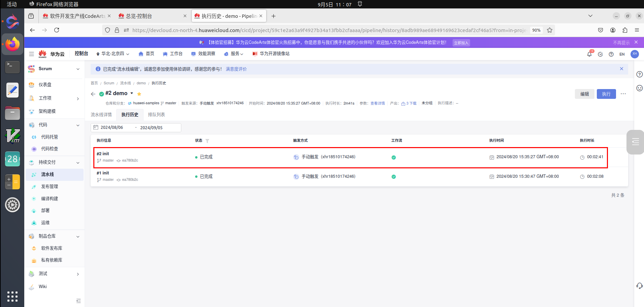Filter the 状态 column with the funnel icon
This screenshot has height=307, width=644.
coord(207,141)
